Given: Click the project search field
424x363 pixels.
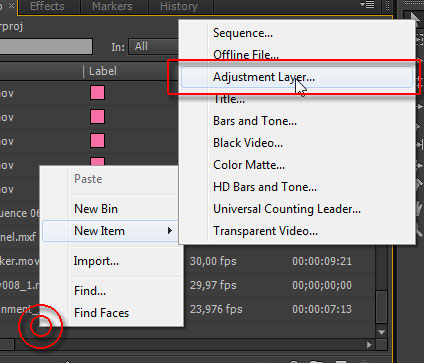Looking at the screenshot, I should point(46,46).
